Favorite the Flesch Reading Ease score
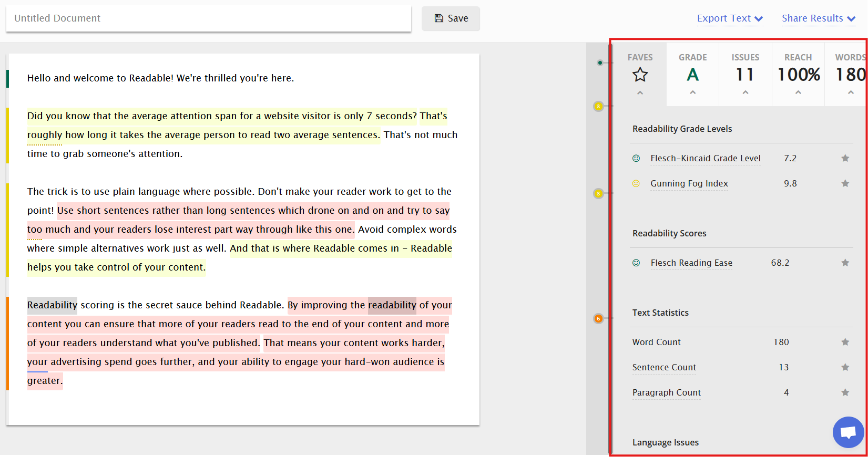Viewport: 868px width, 457px height. [x=845, y=263]
